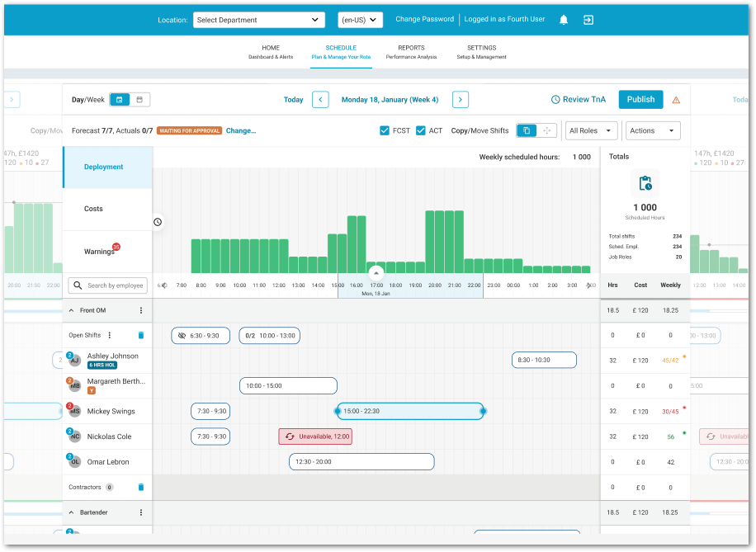The image size is (756, 552).
Task: Select Omar Lebron's 12:30 - 20:00 shift
Action: (x=361, y=461)
